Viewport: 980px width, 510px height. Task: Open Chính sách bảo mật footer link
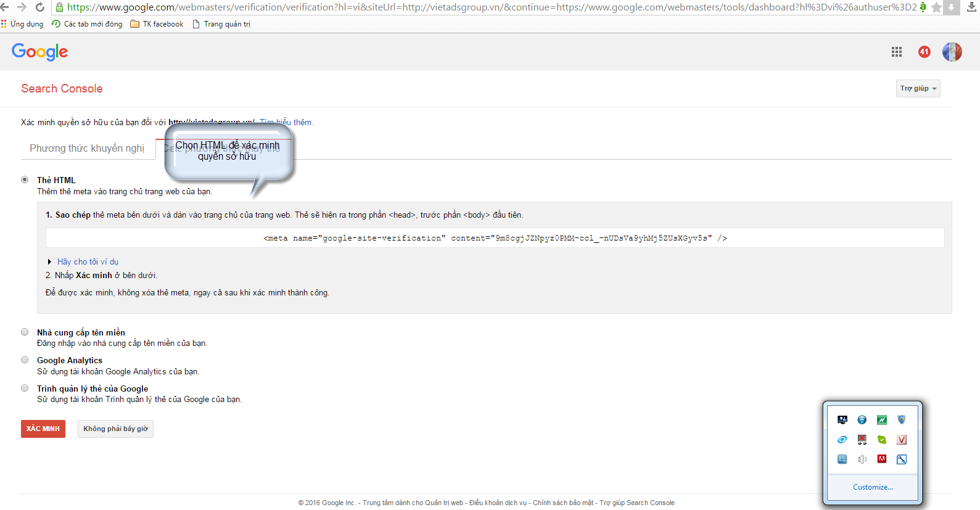click(563, 503)
